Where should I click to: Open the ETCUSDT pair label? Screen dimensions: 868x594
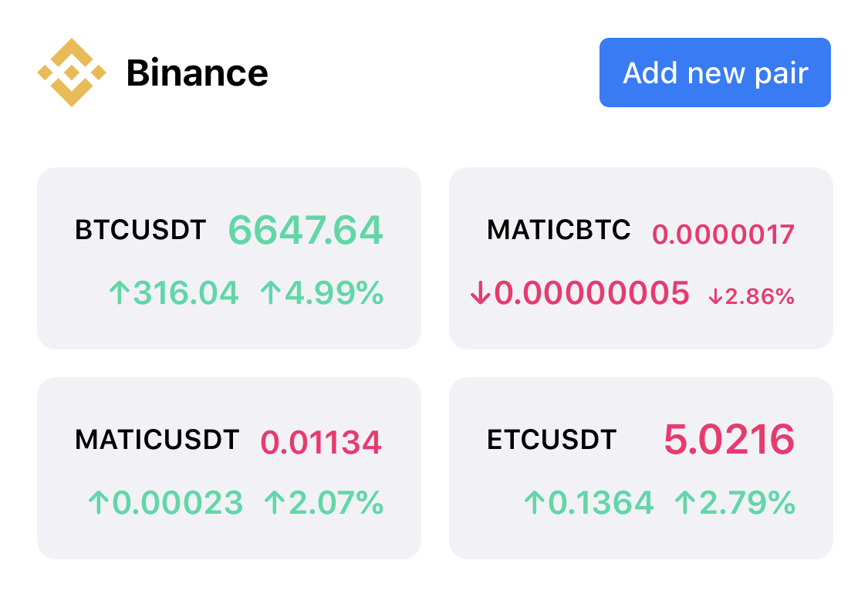click(552, 440)
